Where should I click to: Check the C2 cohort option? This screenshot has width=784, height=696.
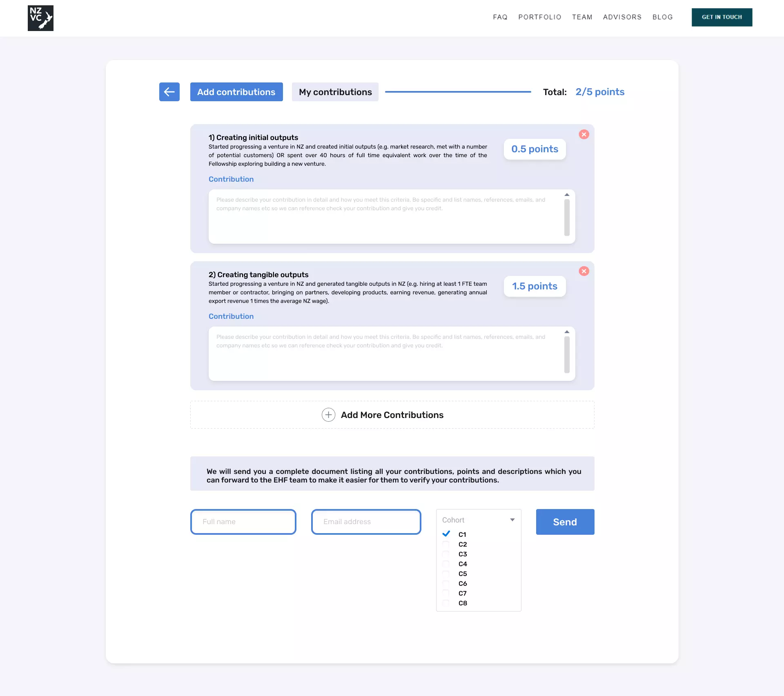pos(446,544)
